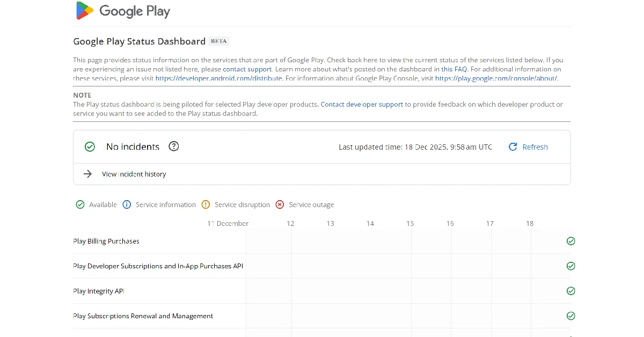Open the this FAQ link

[454, 69]
